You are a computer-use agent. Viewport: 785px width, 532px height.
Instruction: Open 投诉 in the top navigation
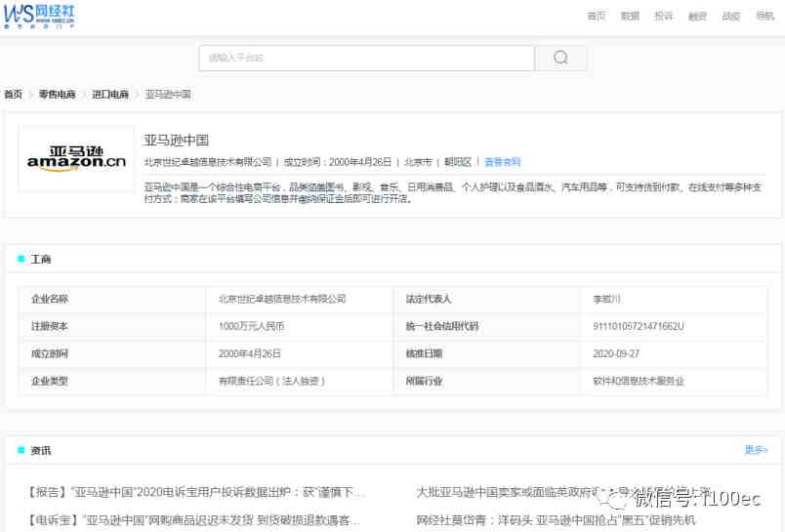point(663,17)
